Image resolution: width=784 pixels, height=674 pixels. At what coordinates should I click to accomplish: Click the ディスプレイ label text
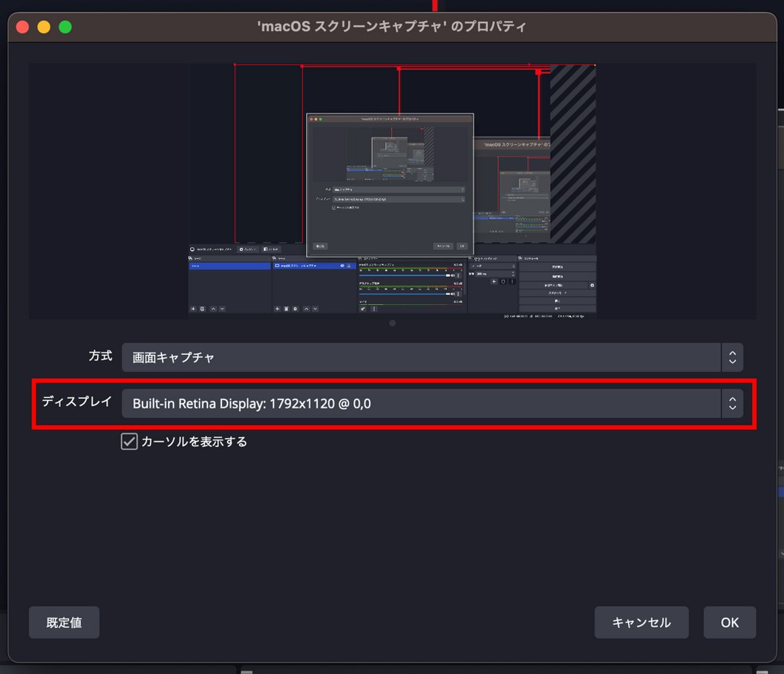click(77, 401)
